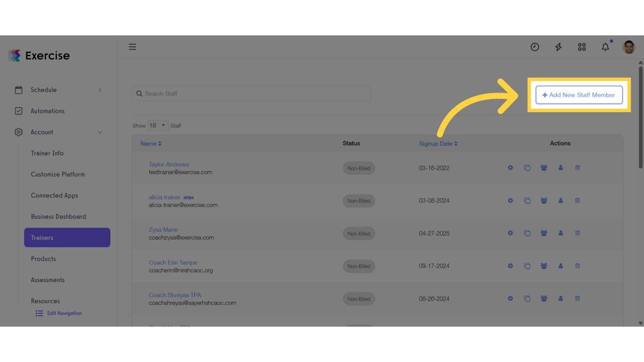
Task: Open the Show staff count dropdown
Action: (157, 125)
